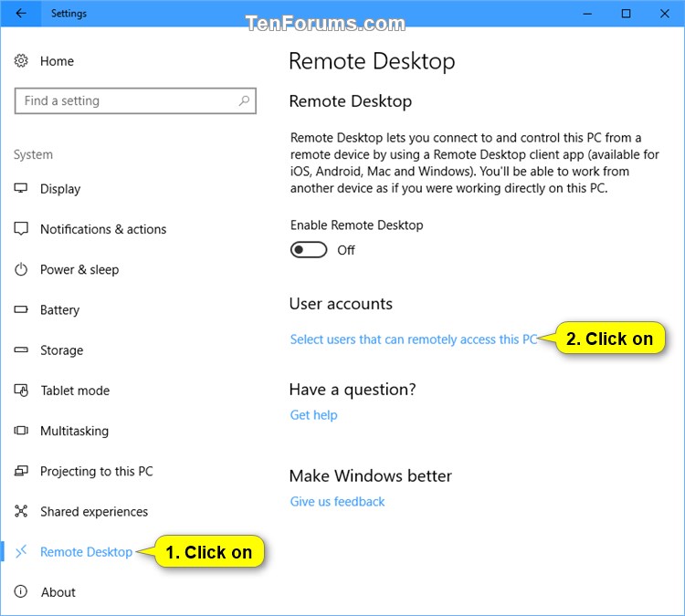
Task: Click the Off label beside the toggle
Action: click(x=346, y=250)
